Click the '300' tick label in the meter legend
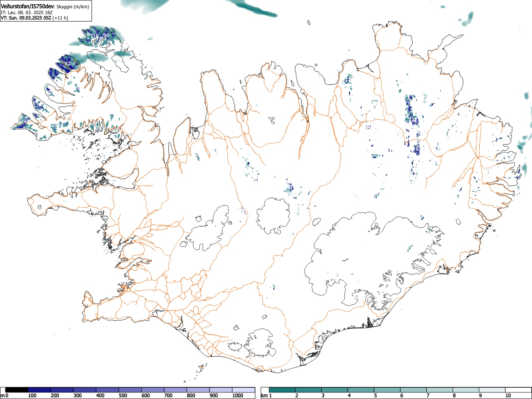Image resolution: width=532 pixels, height=399 pixels. tap(77, 396)
